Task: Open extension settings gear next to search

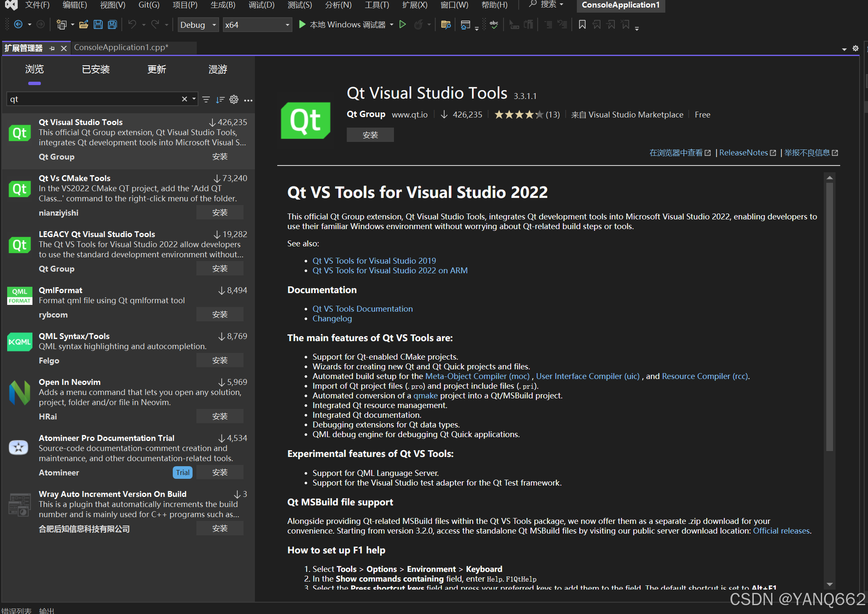Action: [x=234, y=99]
